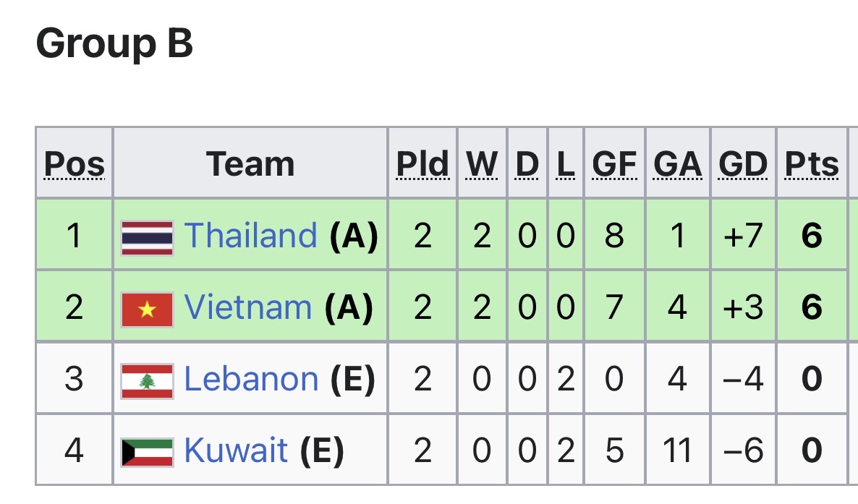Open the Vietnam team link
The height and width of the screenshot is (504, 858).
tap(248, 307)
